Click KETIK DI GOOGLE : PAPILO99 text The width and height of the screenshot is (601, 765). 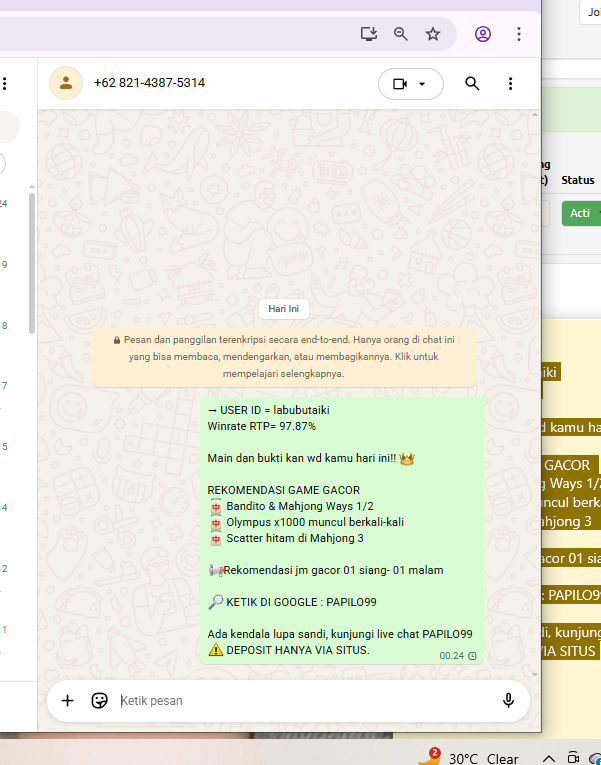click(x=292, y=602)
